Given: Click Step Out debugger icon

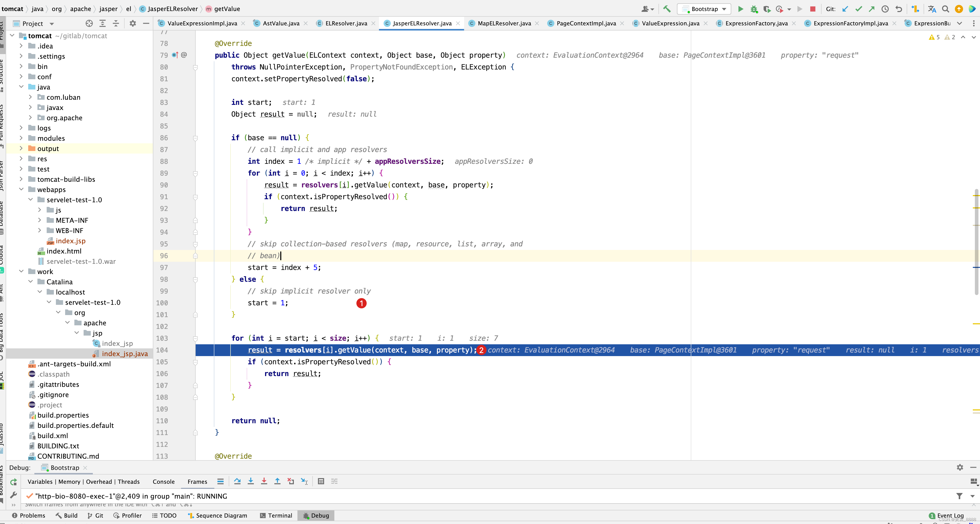Looking at the screenshot, I should click(277, 481).
